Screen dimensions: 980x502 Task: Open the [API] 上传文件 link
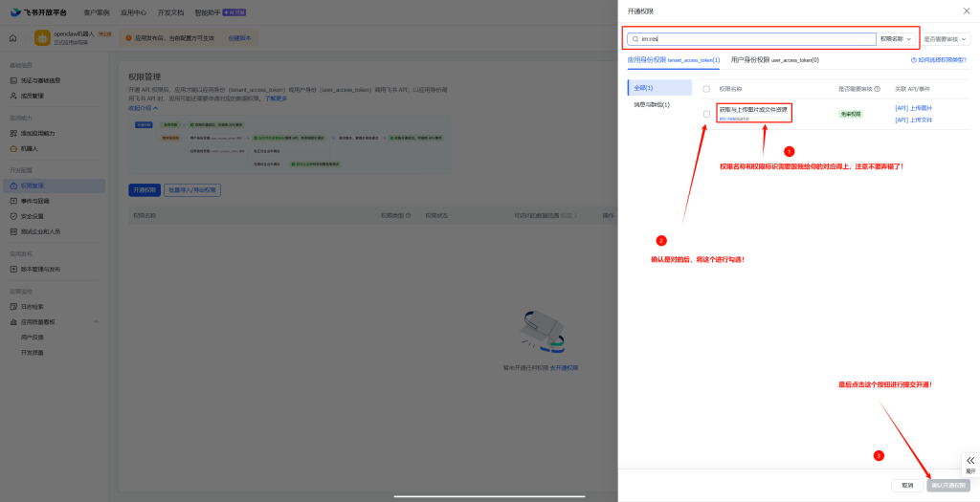click(x=913, y=120)
